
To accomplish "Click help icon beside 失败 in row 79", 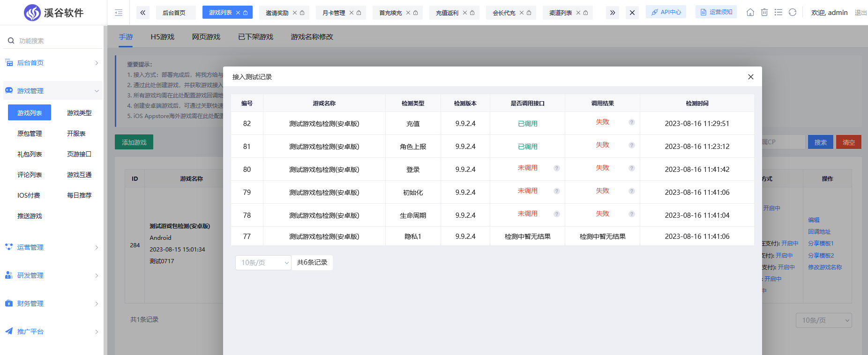I will pyautogui.click(x=632, y=191).
